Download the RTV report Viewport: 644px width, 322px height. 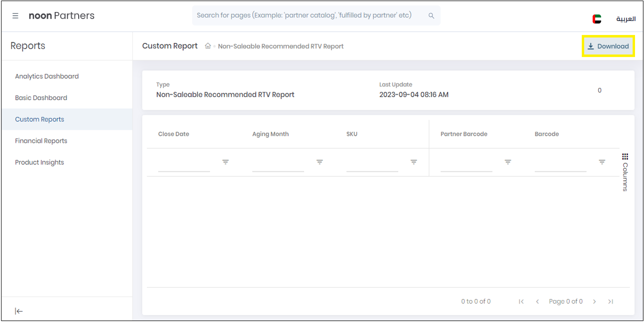click(608, 46)
